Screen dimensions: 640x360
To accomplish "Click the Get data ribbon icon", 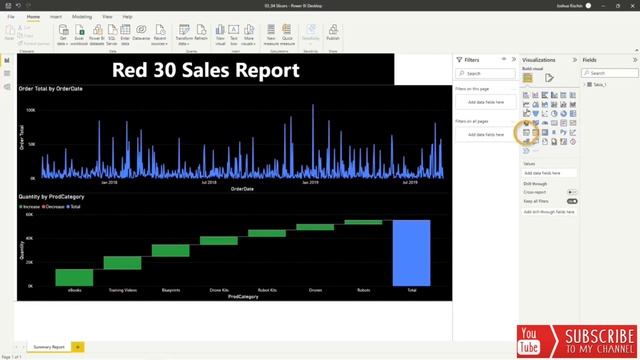I will (63, 35).
